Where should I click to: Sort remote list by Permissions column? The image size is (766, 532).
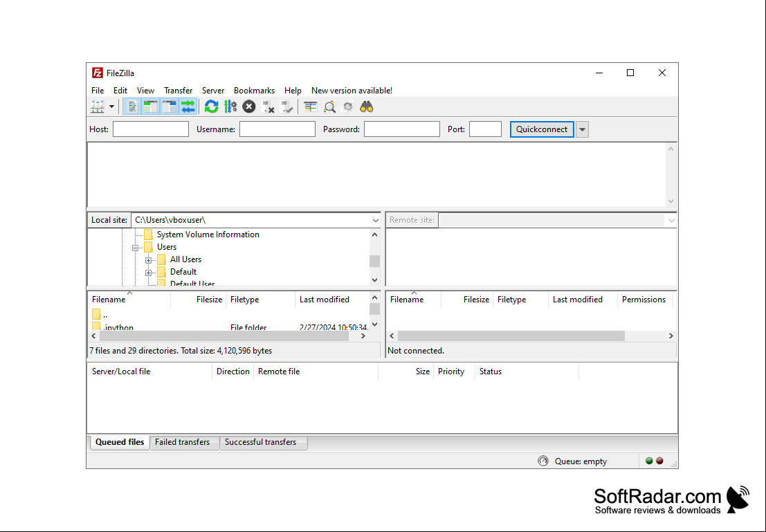pyautogui.click(x=644, y=300)
